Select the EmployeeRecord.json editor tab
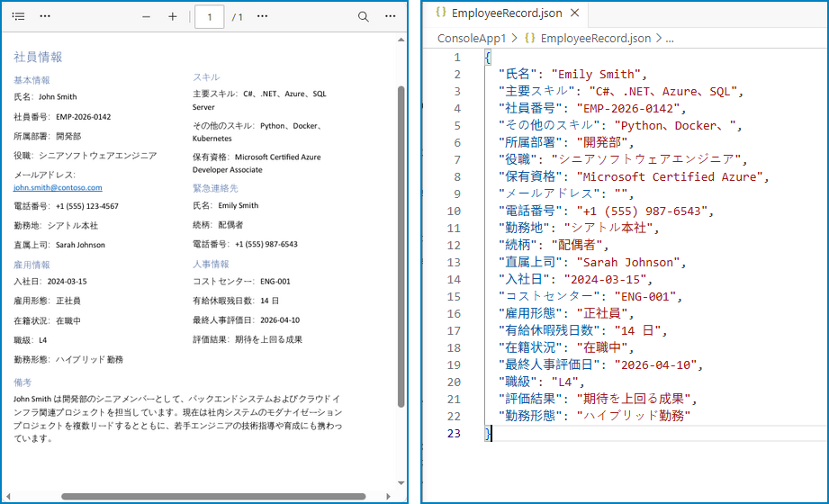Viewport: 829px width, 504px height. pos(507,13)
